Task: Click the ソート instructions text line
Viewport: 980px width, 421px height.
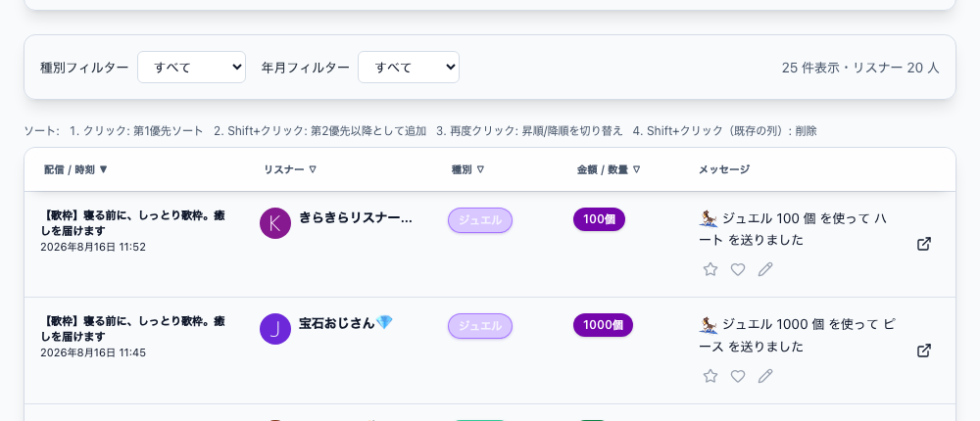Action: (420, 131)
